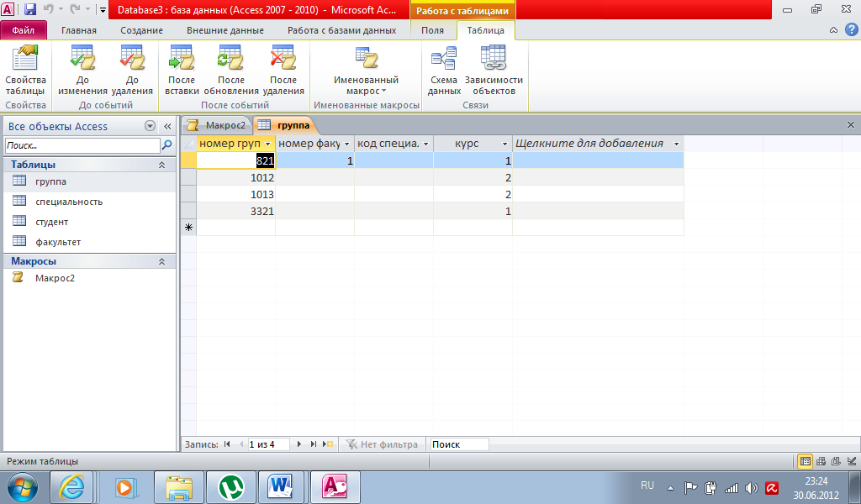Click После удаления event macro icon
861x504 pixels.
coord(283,71)
